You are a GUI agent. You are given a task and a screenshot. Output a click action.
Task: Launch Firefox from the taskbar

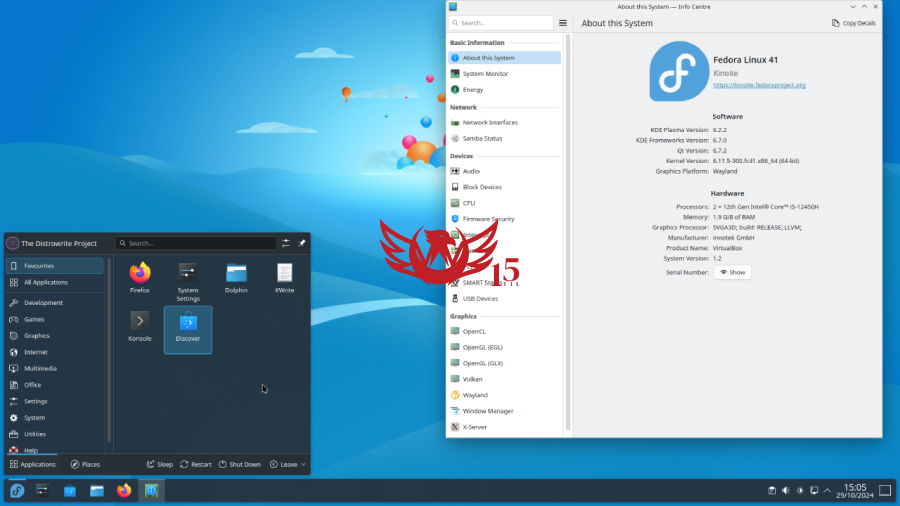tap(124, 491)
